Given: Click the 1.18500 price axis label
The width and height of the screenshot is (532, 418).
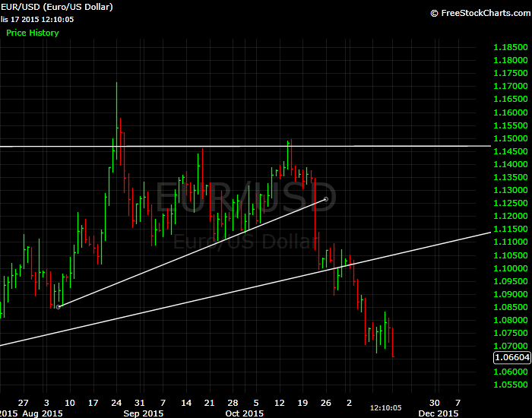Looking at the screenshot, I should [x=511, y=47].
